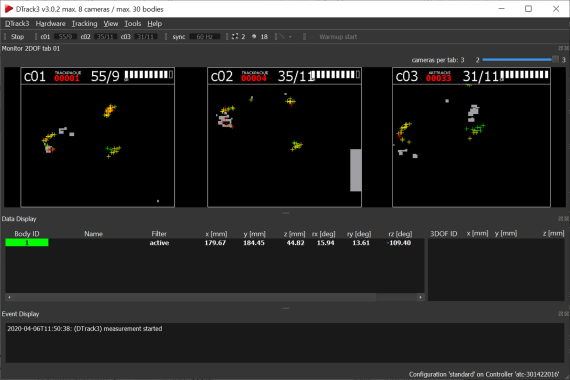Click the measurement tool icon in toolbar
This screenshot has height=380, width=570.
point(282,36)
